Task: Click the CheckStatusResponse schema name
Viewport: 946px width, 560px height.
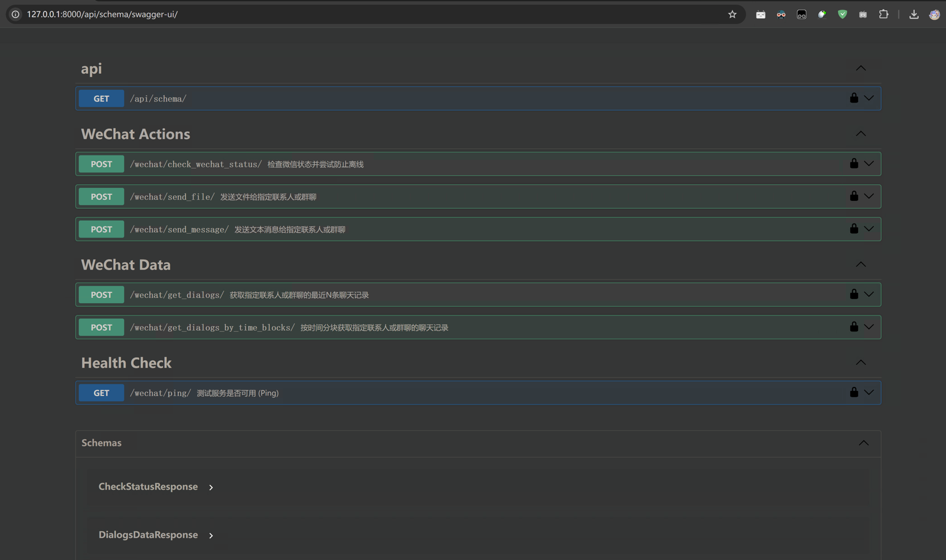Action: point(148,487)
